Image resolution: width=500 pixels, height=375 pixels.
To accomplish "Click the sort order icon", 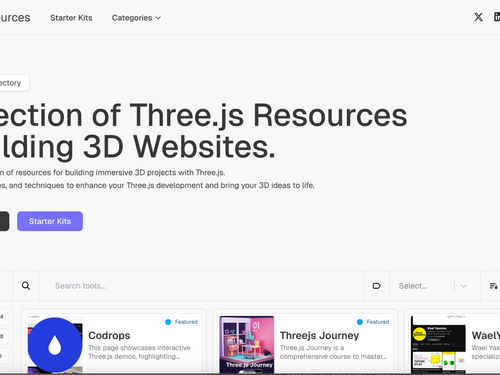I will click(494, 286).
